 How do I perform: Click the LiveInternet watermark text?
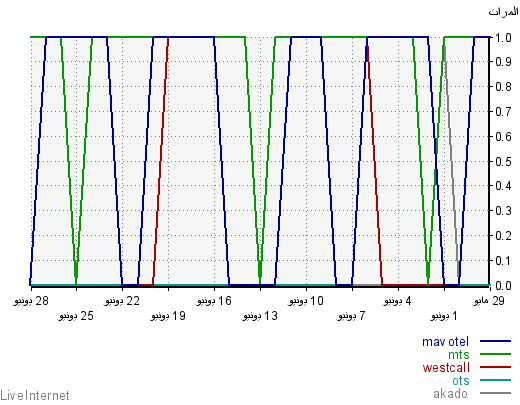(x=35, y=396)
